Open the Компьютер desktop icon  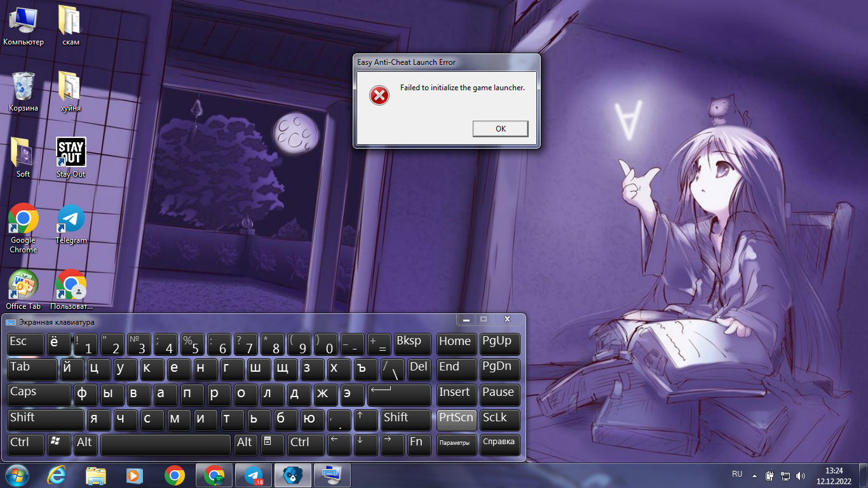[24, 21]
